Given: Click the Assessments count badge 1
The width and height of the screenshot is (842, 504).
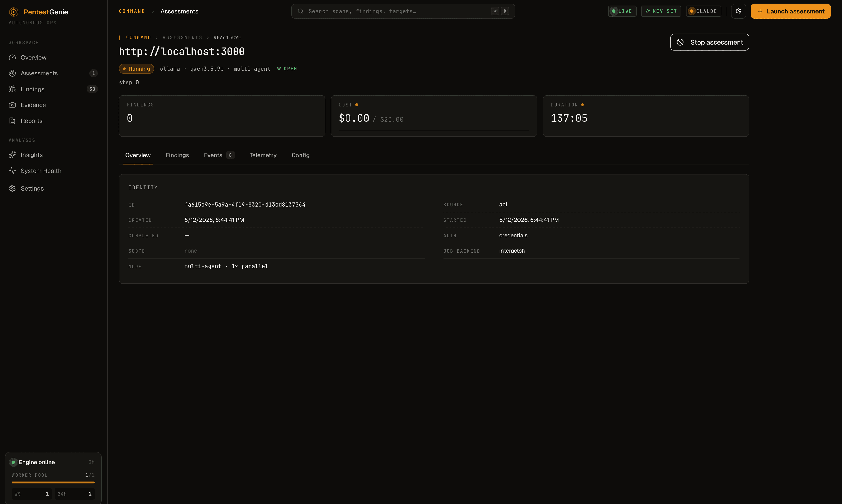Looking at the screenshot, I should click(93, 73).
